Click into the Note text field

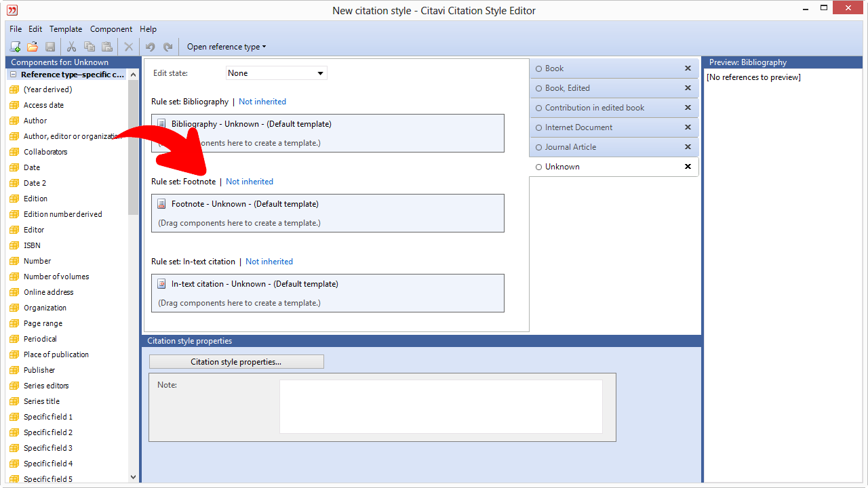(441, 407)
